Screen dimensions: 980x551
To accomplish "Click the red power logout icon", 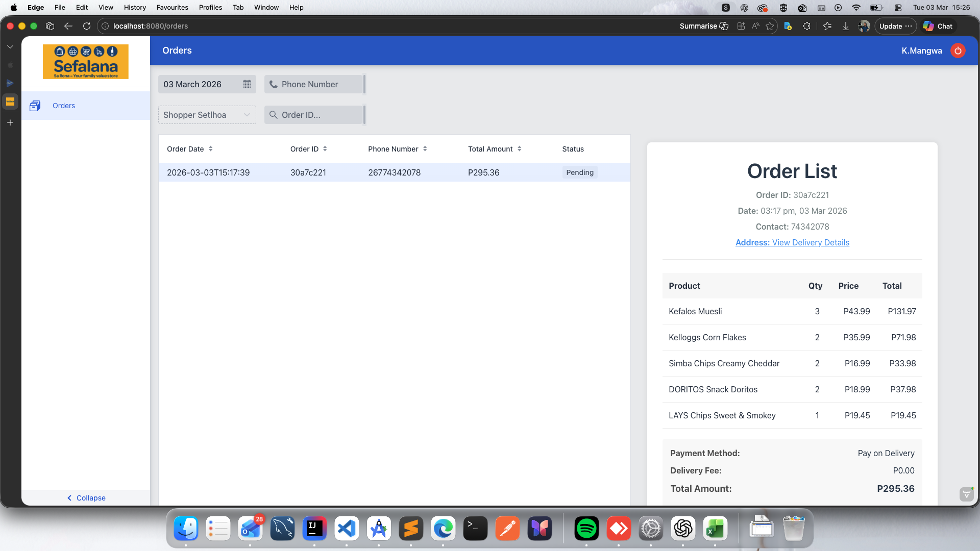I will (958, 51).
